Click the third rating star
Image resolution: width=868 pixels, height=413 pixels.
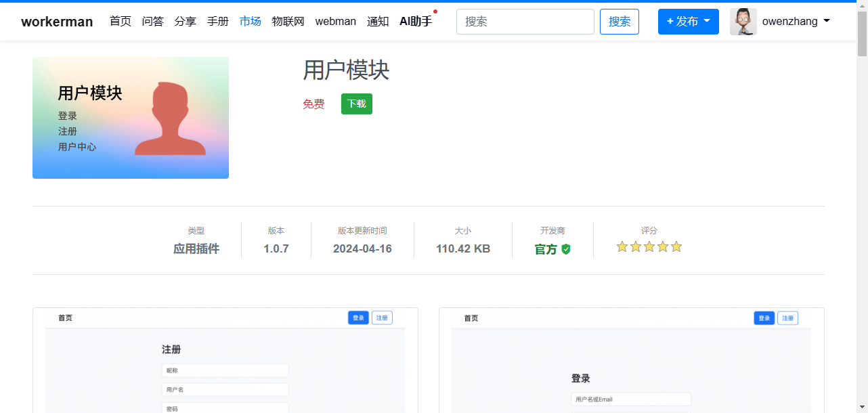pyautogui.click(x=649, y=247)
